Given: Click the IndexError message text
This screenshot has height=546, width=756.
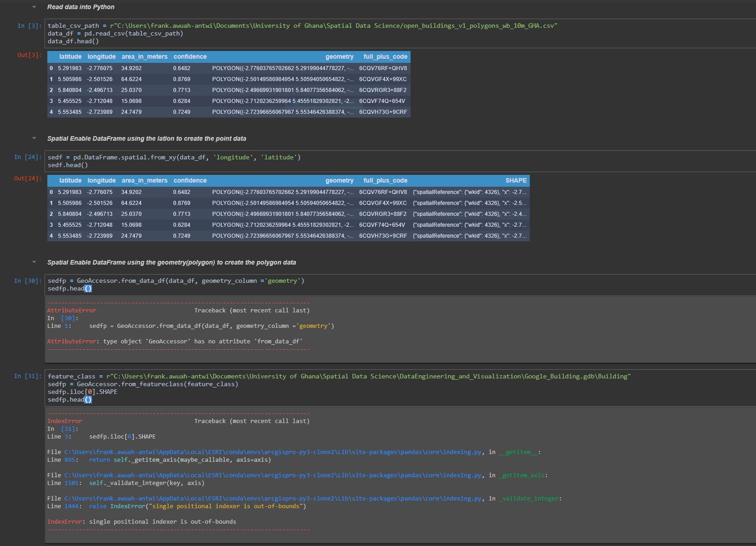Looking at the screenshot, I should 141,521.
